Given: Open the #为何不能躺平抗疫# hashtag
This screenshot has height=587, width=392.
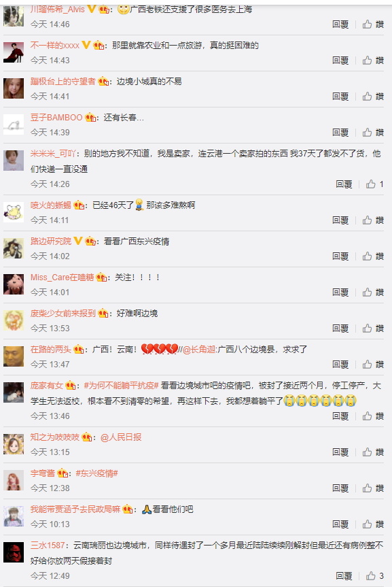Looking at the screenshot, I should click(x=121, y=385).
